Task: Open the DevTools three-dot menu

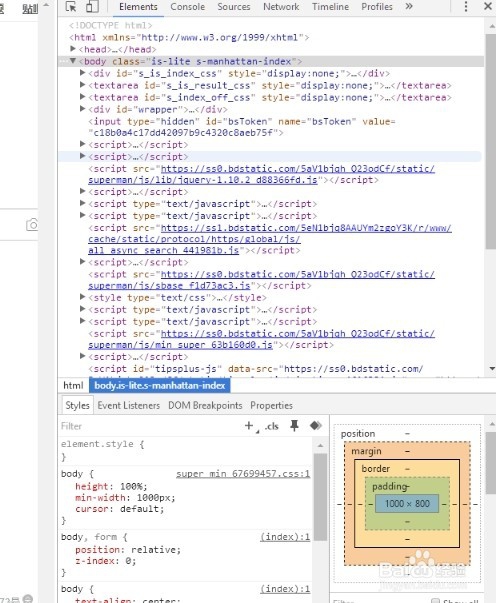Action: [x=466, y=7]
